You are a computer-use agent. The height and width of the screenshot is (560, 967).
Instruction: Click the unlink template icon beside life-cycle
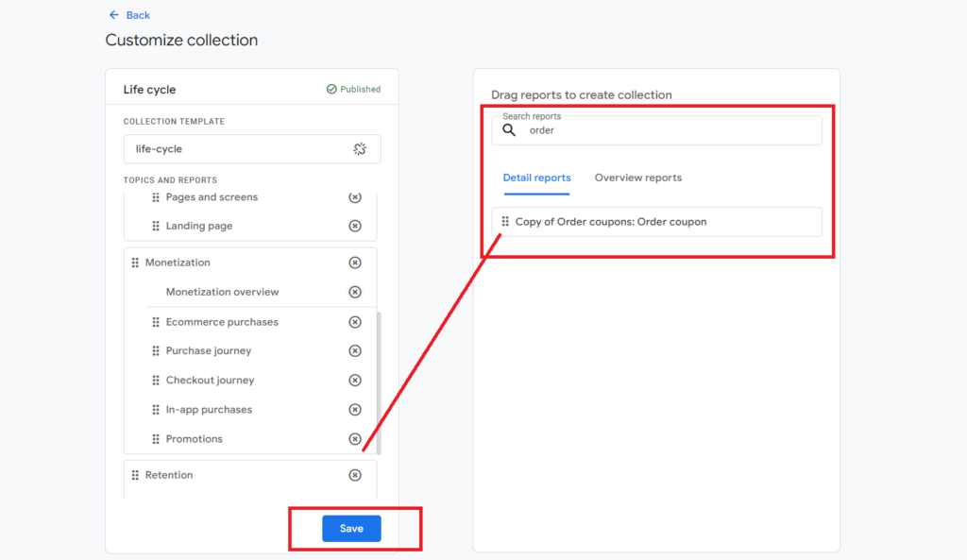(360, 149)
